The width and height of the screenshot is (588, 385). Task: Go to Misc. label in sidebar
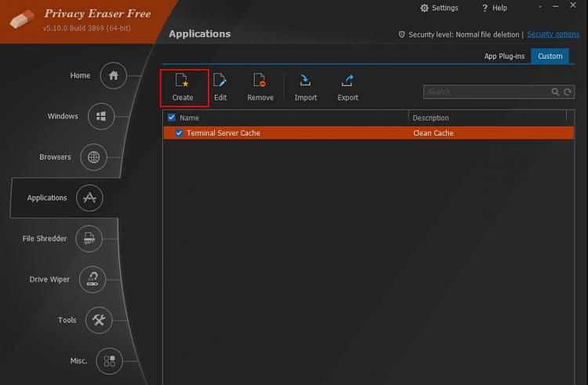[78, 361]
